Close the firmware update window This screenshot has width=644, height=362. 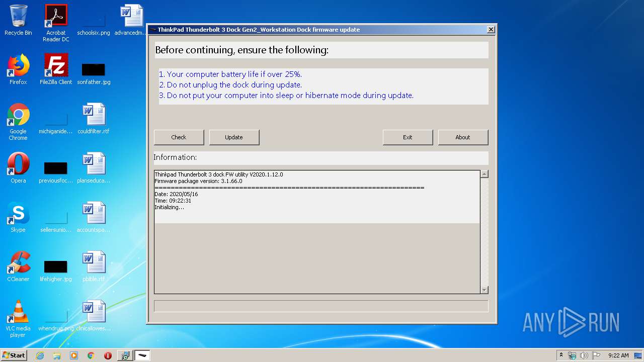pyautogui.click(x=491, y=30)
